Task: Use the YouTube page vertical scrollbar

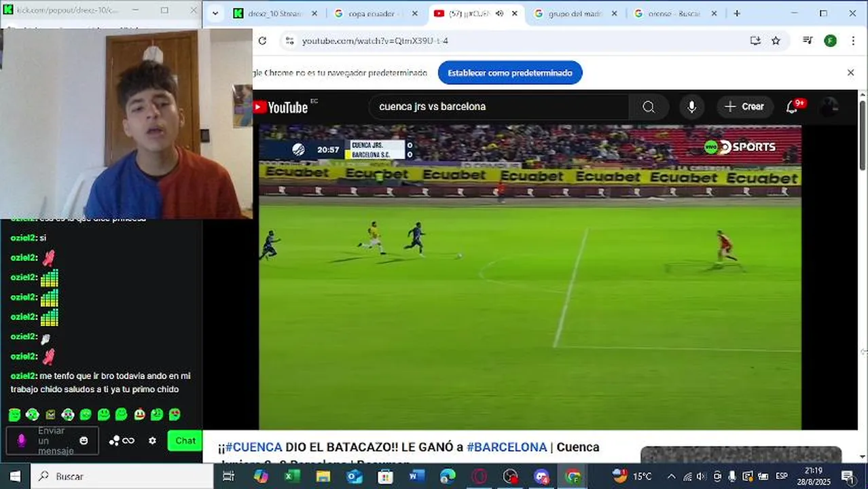Action: click(x=863, y=136)
